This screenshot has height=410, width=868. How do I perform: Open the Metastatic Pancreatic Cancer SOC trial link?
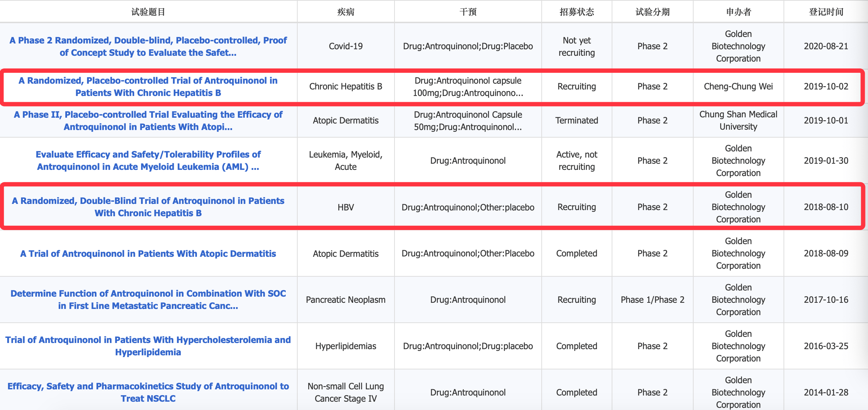pyautogui.click(x=148, y=300)
